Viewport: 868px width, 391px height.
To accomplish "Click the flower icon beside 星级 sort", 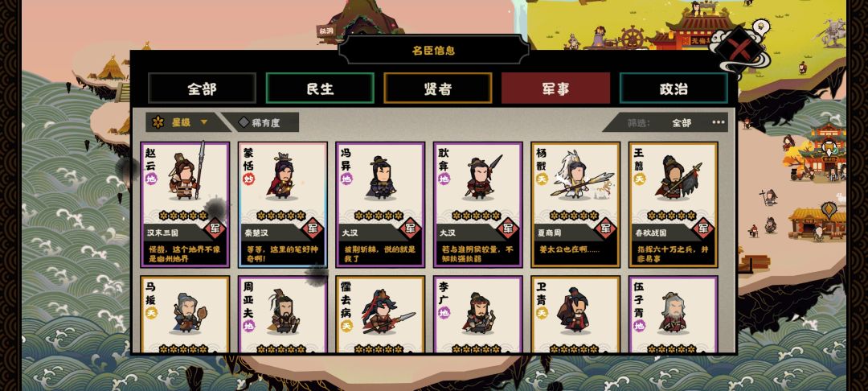I will click(x=158, y=122).
